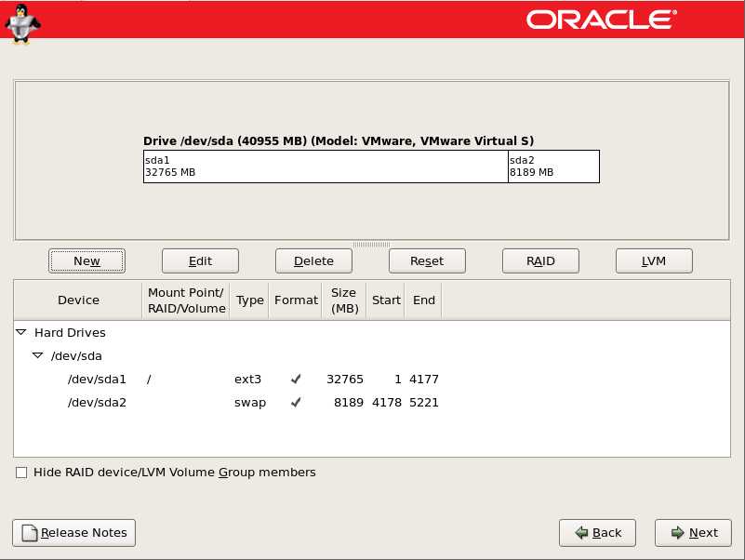Click the Format checkmark for /dev/sda2
745x560 pixels.
[296, 402]
